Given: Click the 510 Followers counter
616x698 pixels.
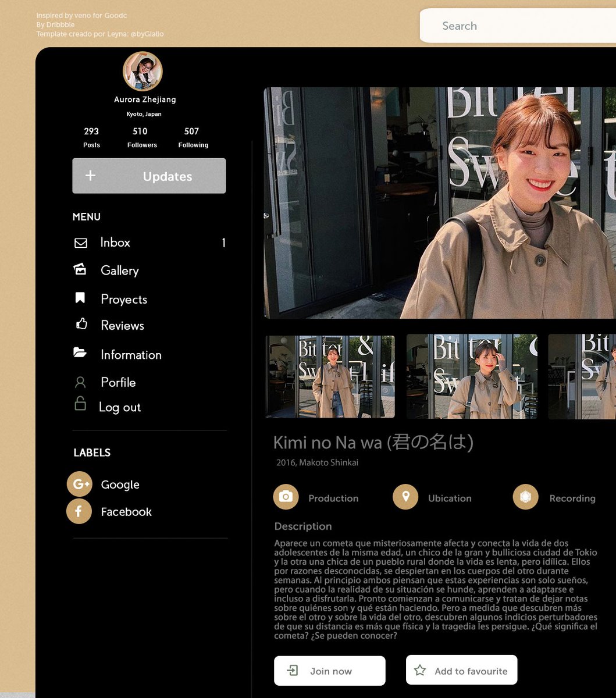Looking at the screenshot, I should click(x=142, y=137).
